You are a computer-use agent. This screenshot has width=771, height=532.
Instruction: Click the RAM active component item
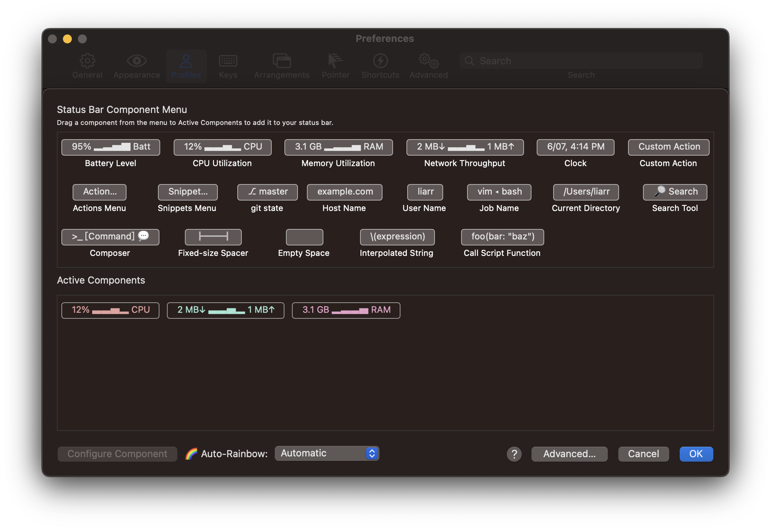click(346, 309)
